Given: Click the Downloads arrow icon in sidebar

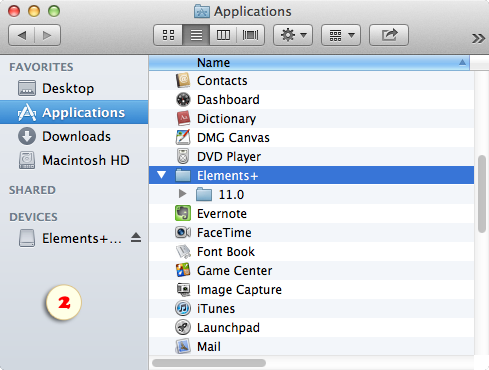Looking at the screenshot, I should click(27, 136).
